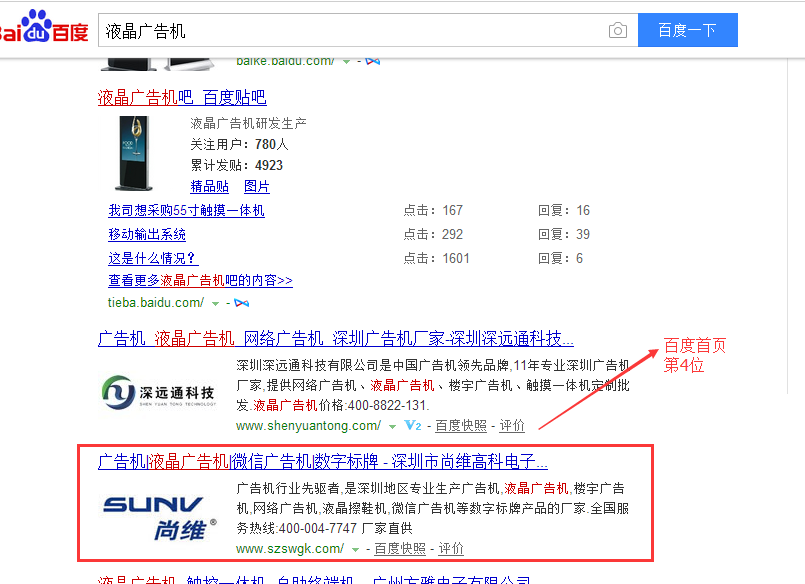This screenshot has width=805, height=584.
Task: Click the Baidu logo
Action: (x=43, y=28)
